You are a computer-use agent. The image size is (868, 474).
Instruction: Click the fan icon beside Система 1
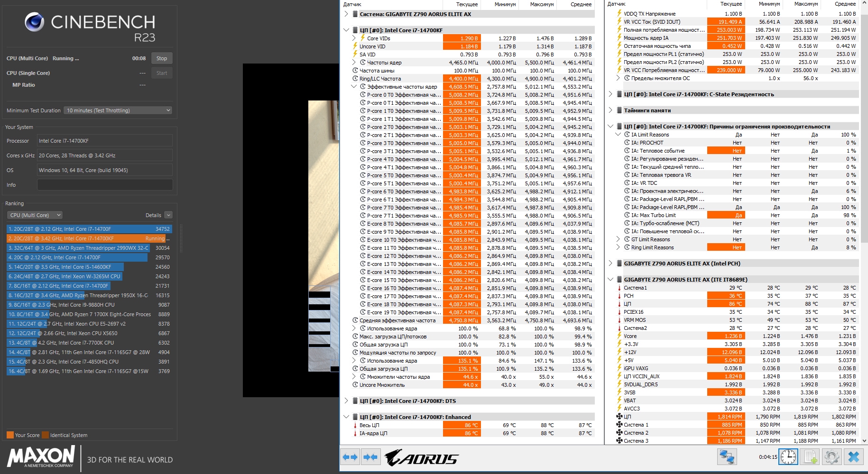click(619, 425)
